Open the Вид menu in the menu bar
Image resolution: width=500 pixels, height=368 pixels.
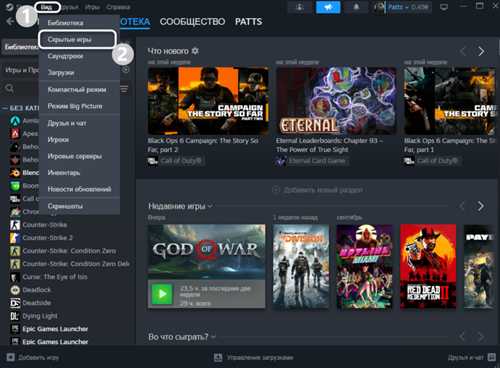coord(47,7)
